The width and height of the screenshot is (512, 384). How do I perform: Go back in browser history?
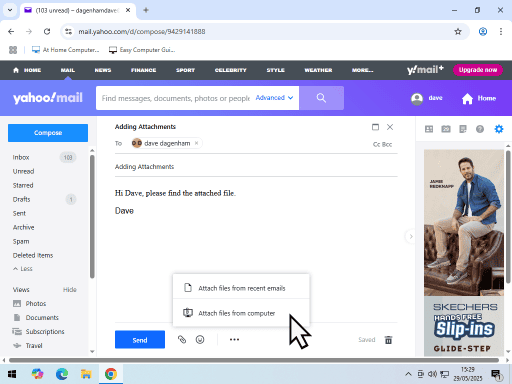coord(11,32)
